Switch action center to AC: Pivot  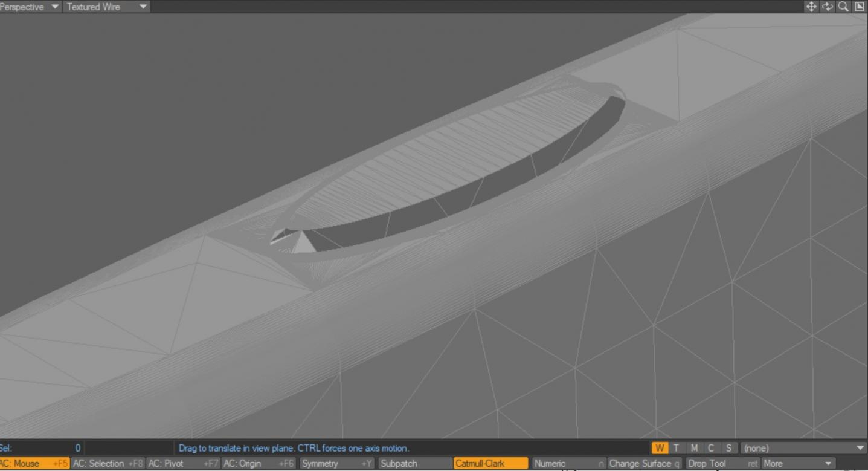(183, 464)
